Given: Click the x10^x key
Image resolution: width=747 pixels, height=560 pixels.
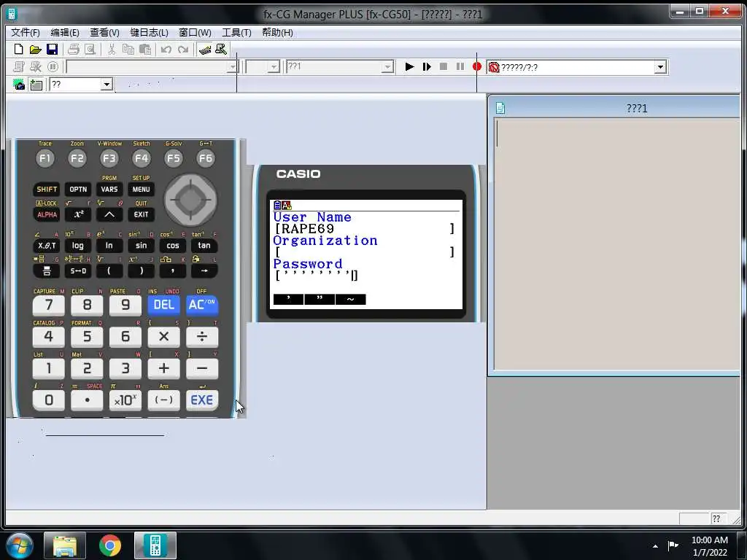Looking at the screenshot, I should [125, 400].
